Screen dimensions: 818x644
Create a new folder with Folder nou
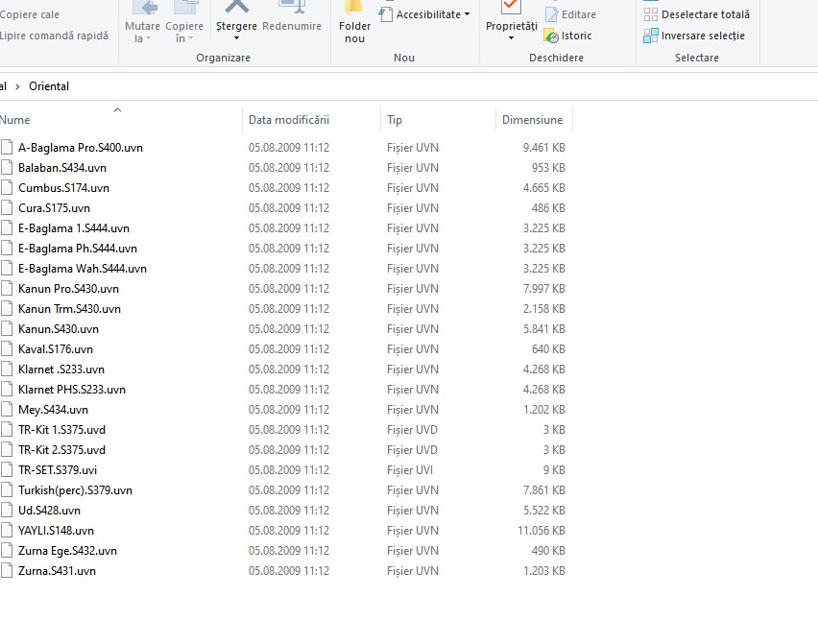pos(354,21)
